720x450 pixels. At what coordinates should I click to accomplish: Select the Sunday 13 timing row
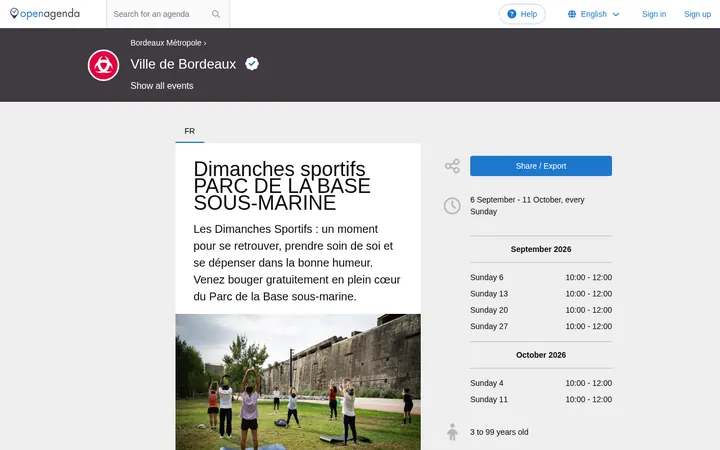[540, 294]
